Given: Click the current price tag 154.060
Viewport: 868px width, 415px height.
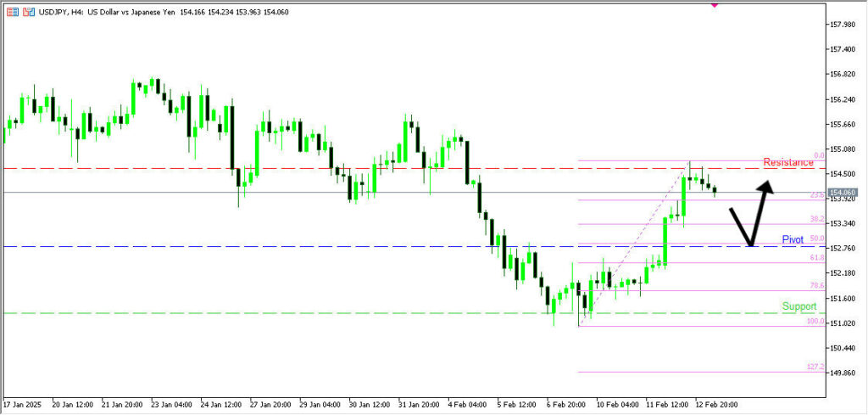Looking at the screenshot, I should (x=843, y=193).
